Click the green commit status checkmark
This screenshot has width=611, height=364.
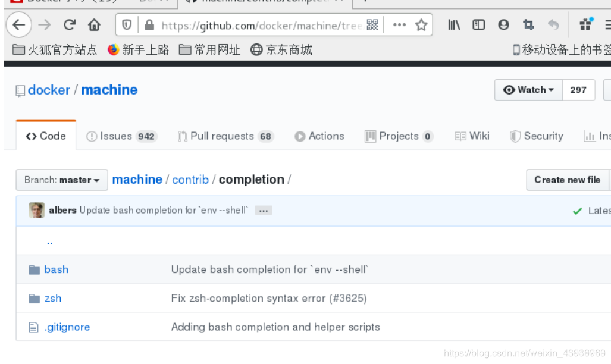577,211
